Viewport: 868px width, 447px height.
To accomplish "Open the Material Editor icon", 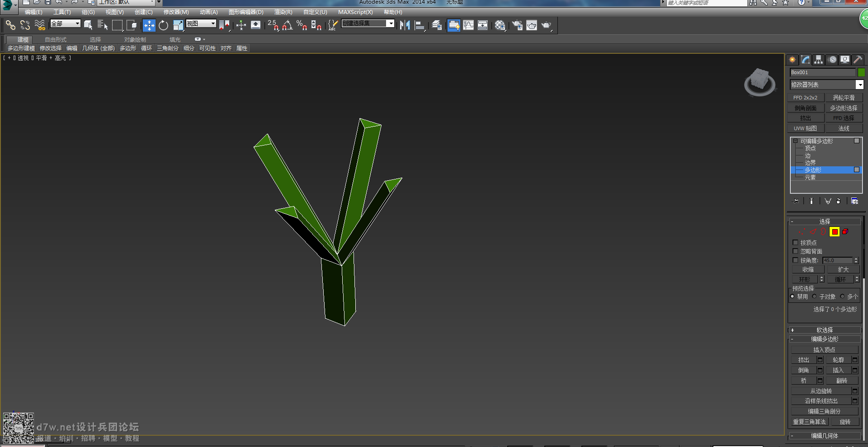I will [500, 25].
